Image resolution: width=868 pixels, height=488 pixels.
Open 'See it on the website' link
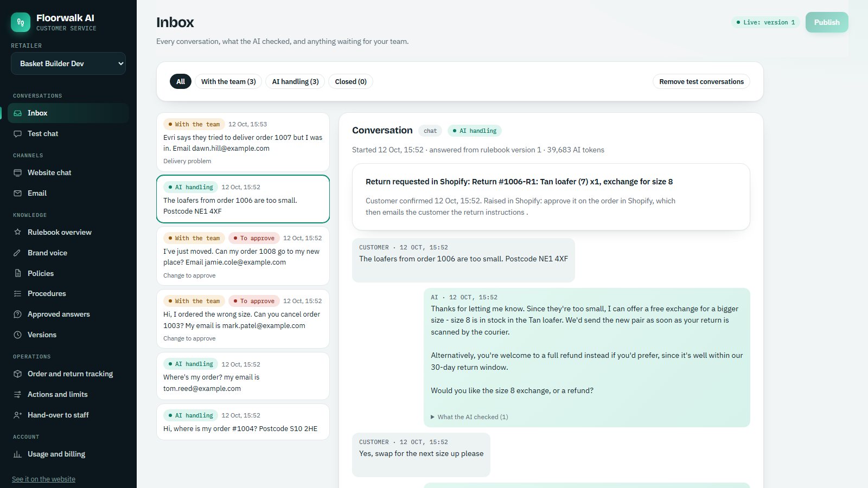tap(43, 479)
